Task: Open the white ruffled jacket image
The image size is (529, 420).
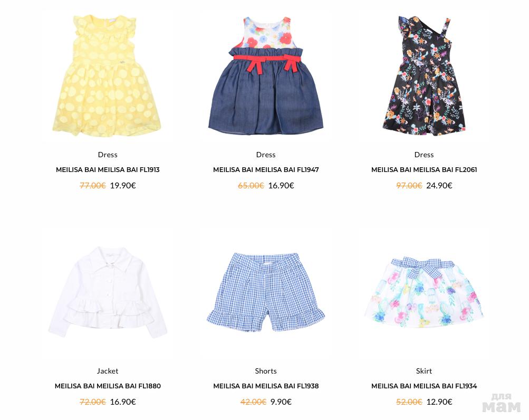Action: point(107,292)
